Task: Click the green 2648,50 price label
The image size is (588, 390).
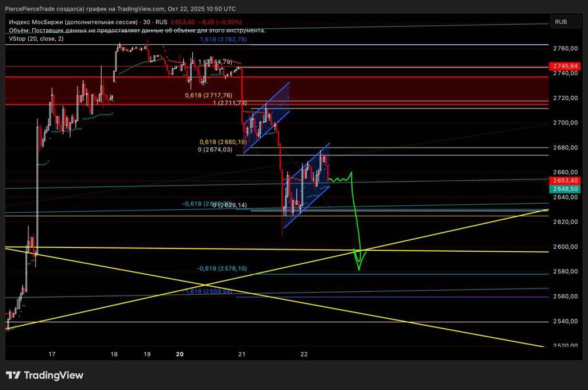Action: [x=566, y=189]
